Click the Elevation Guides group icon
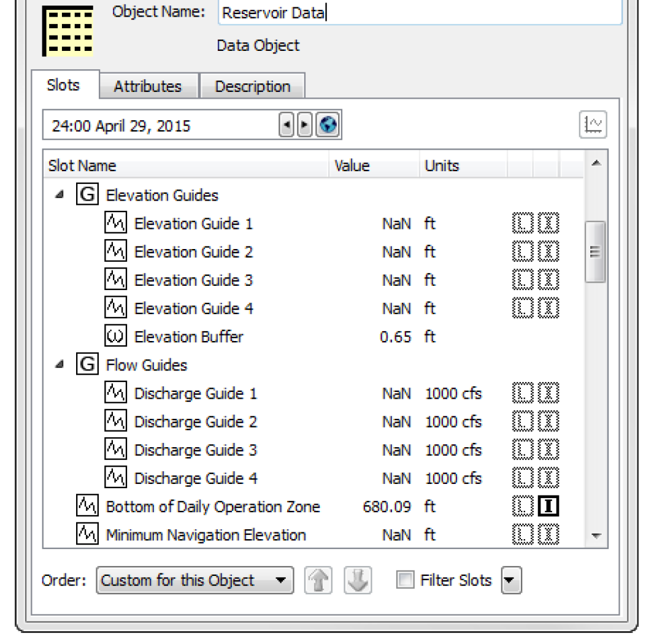This screenshot has width=654, height=644. 87,196
